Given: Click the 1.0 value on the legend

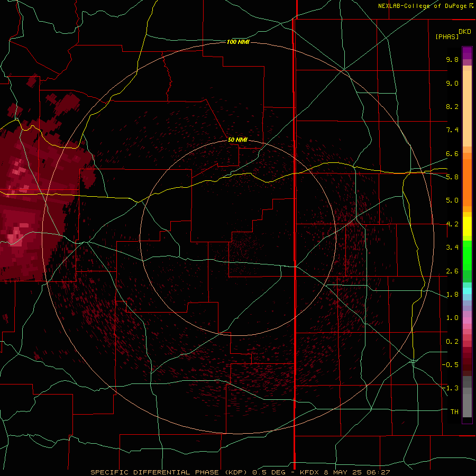Looking at the screenshot, I should [452, 318].
